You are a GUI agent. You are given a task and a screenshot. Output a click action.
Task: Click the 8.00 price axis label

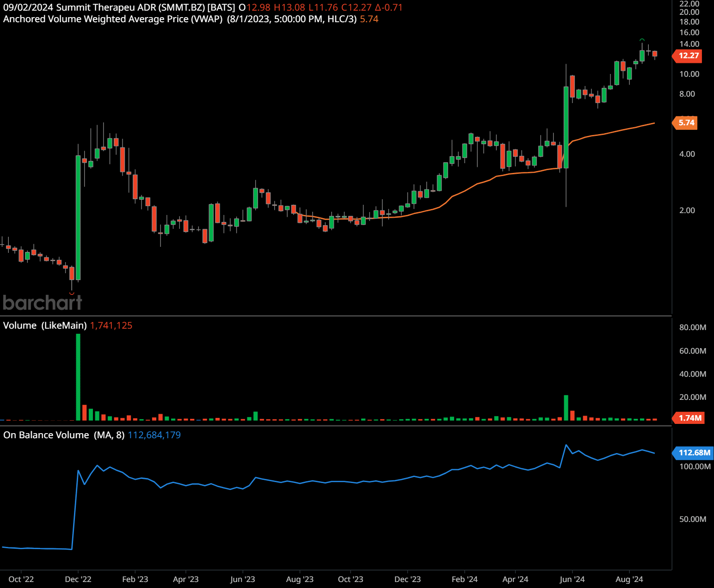click(687, 94)
